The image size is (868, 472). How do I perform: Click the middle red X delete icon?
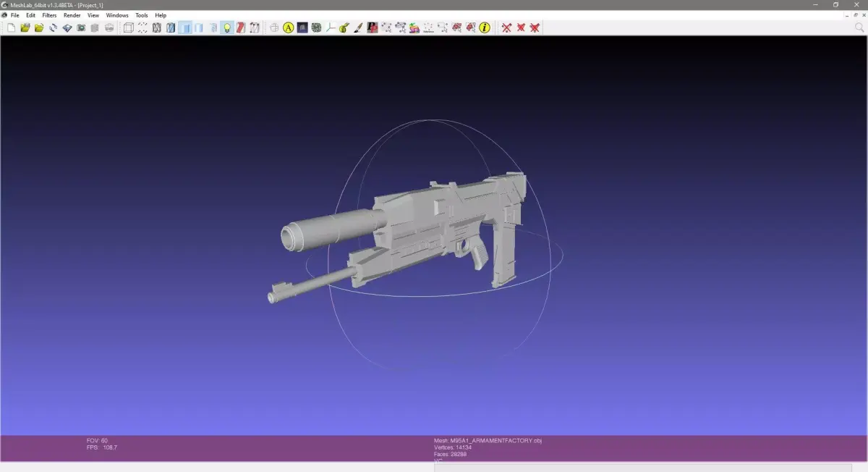point(521,28)
